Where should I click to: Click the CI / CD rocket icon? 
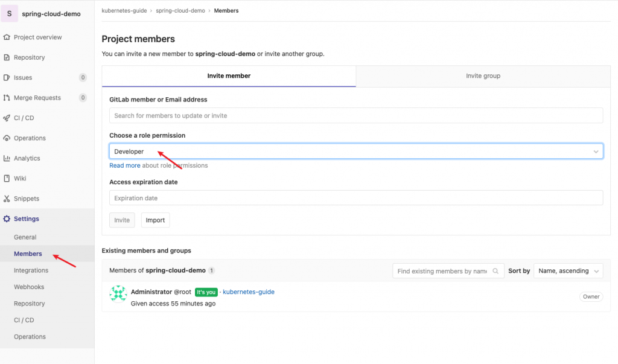(7, 118)
